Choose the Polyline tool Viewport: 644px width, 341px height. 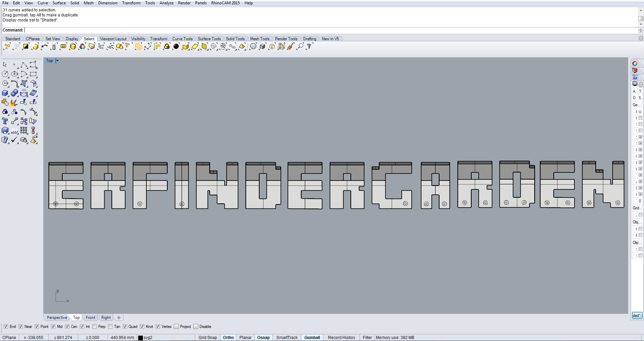pyautogui.click(x=24, y=65)
